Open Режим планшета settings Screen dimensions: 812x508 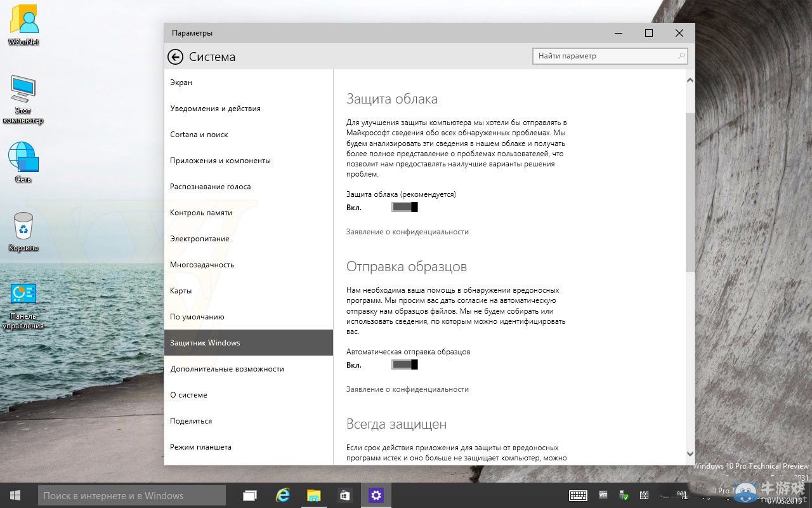click(249, 447)
